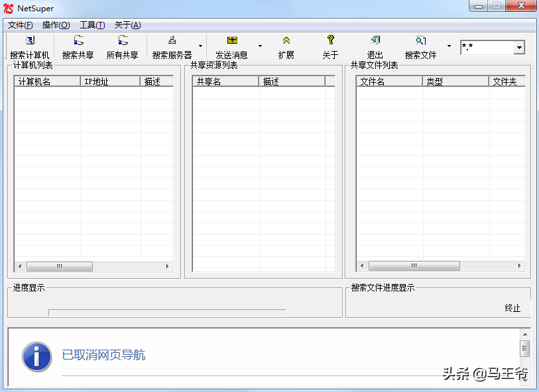This screenshot has width=539, height=392.
Task: Select the 搜索计算机 (Search Computers) toolbar icon
Action: (x=29, y=46)
